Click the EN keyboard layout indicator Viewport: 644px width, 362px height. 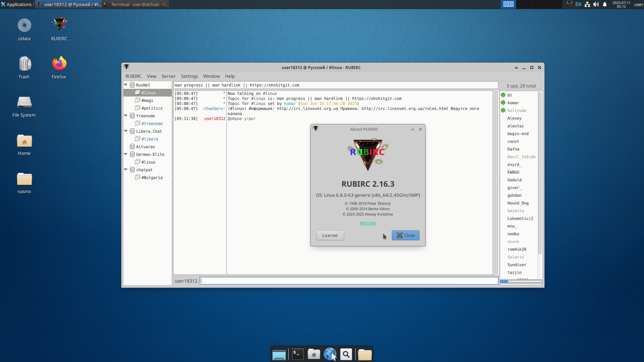(x=578, y=4)
